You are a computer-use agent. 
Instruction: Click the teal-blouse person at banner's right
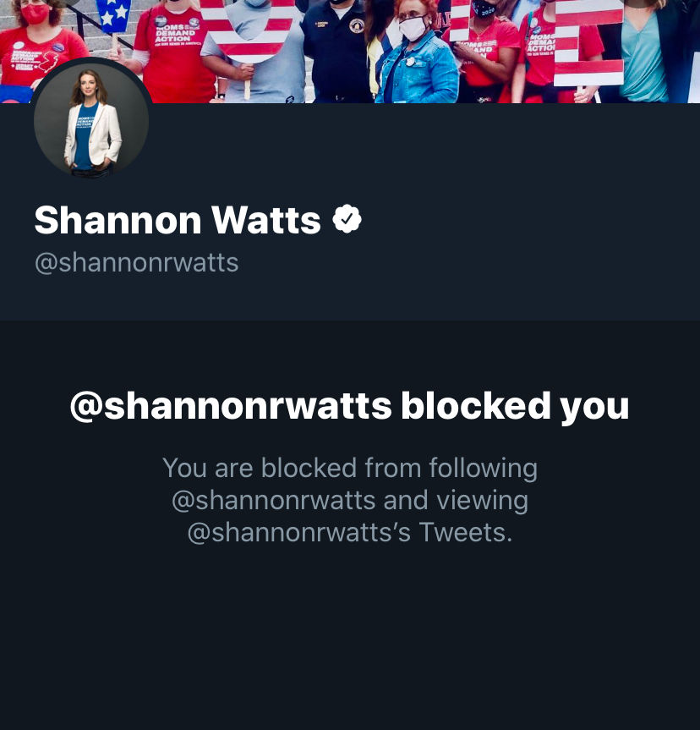(647, 52)
